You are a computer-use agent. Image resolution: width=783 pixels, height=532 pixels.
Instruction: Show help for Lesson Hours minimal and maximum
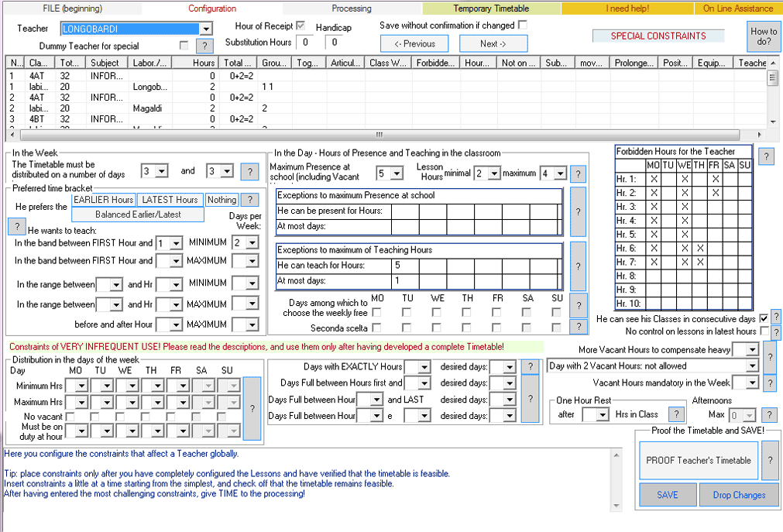[x=578, y=173]
